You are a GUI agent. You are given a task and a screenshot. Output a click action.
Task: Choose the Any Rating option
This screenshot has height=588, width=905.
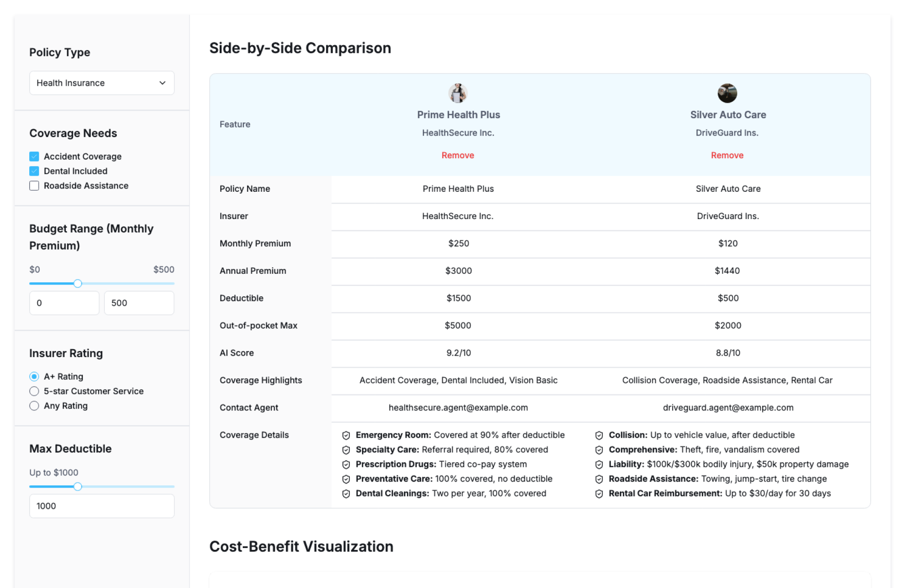pos(34,406)
